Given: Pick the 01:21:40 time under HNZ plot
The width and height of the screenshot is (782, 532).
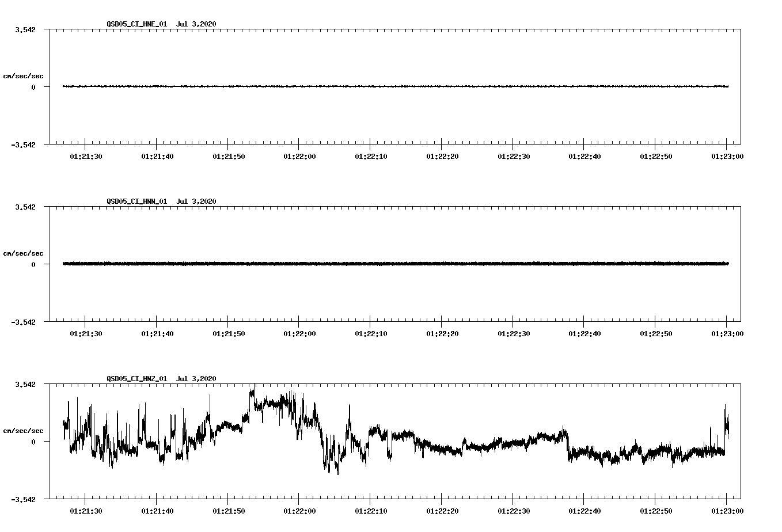Looking at the screenshot, I should click(x=157, y=511).
